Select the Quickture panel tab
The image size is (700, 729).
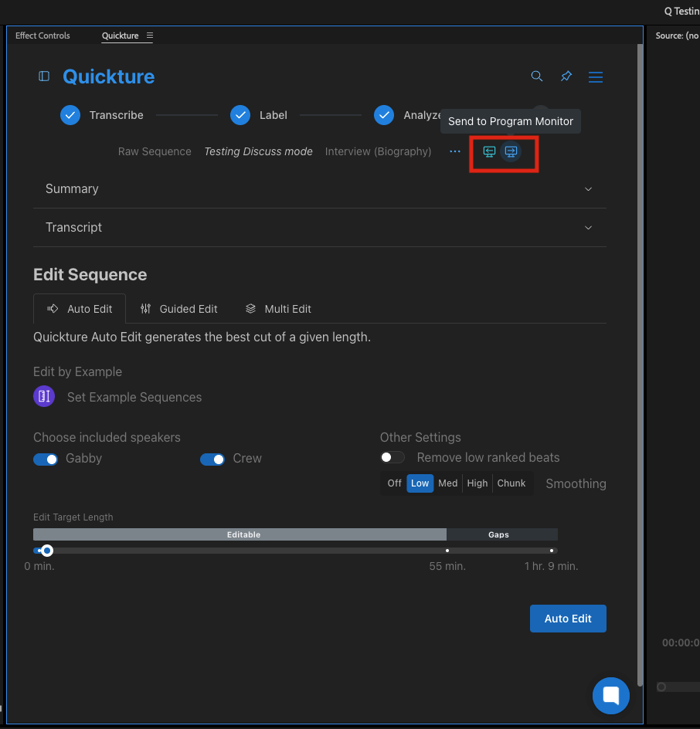pyautogui.click(x=120, y=36)
